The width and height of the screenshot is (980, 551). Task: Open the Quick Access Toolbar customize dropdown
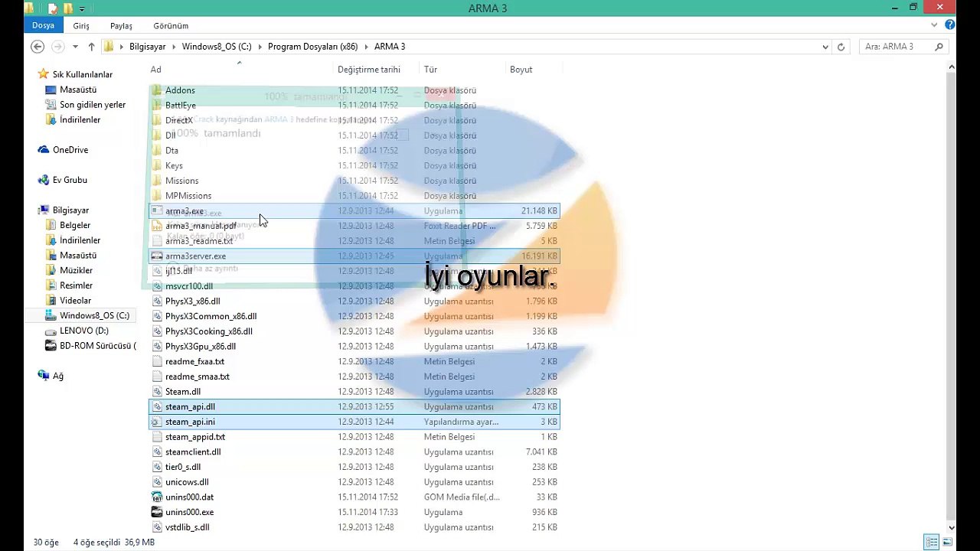82,9
